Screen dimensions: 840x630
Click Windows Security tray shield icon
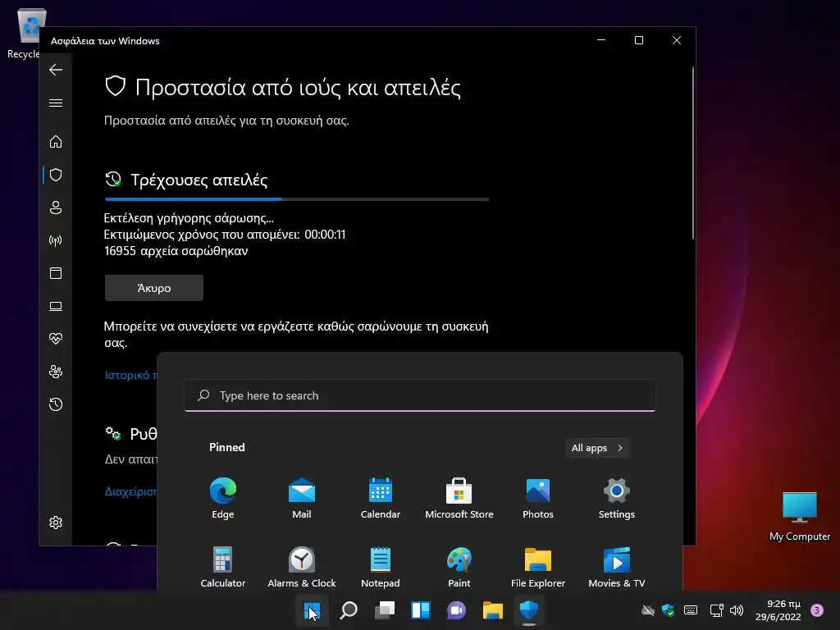coord(668,610)
